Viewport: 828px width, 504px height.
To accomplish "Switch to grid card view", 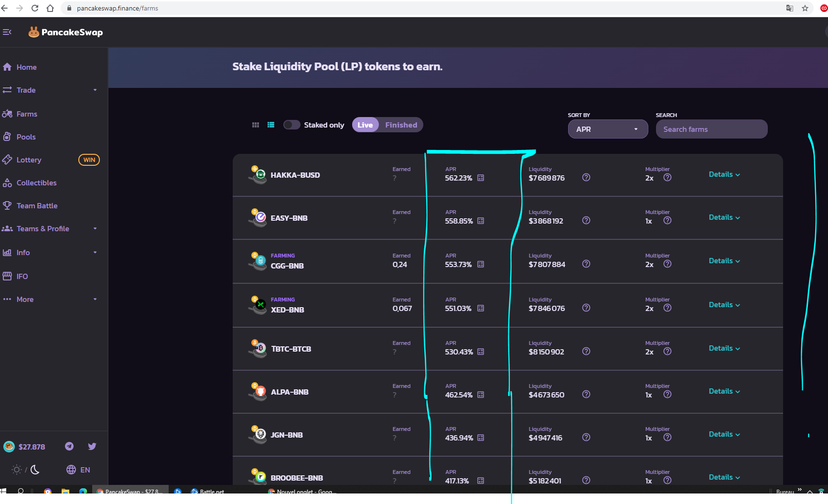I will 256,125.
